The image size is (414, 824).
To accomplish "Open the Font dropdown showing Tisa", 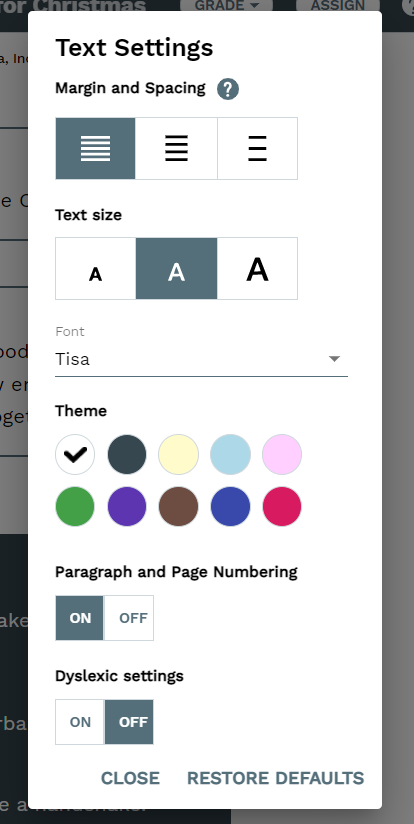I will coord(201,359).
